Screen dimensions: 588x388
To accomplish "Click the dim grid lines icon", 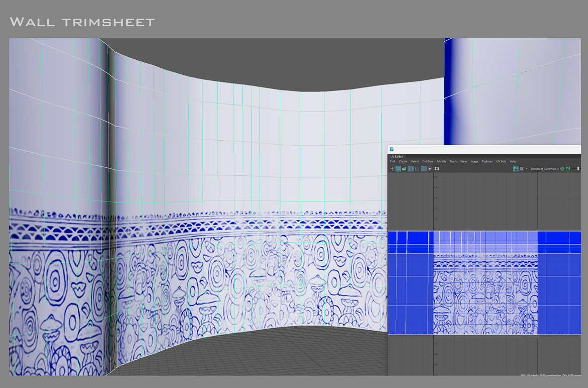I will pyautogui.click(x=416, y=168).
